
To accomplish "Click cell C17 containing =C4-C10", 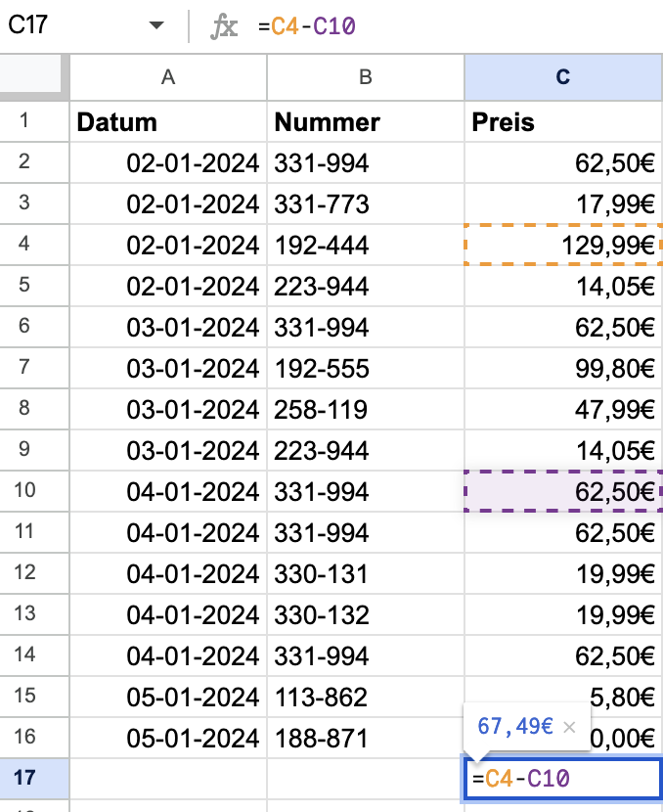I will [x=563, y=779].
